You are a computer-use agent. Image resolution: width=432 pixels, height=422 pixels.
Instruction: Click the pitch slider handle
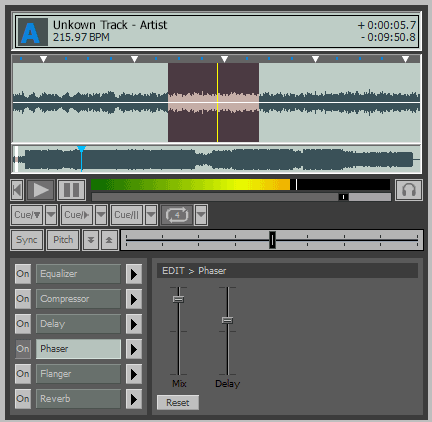[272, 240]
